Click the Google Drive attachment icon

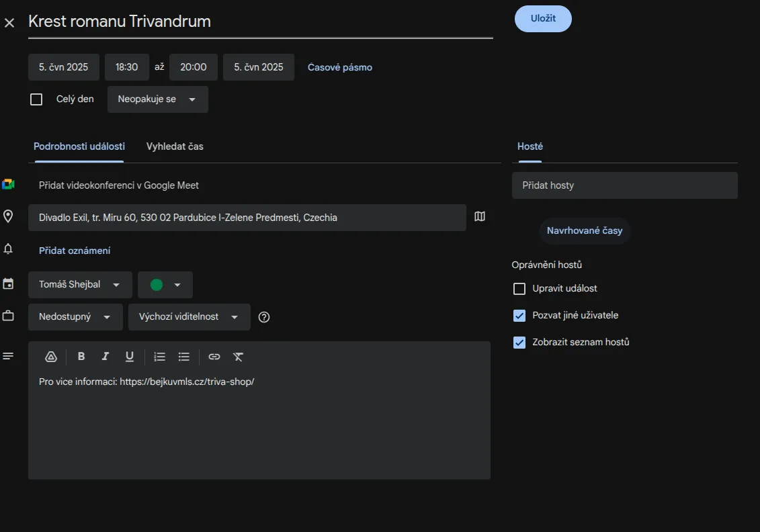tap(52, 357)
